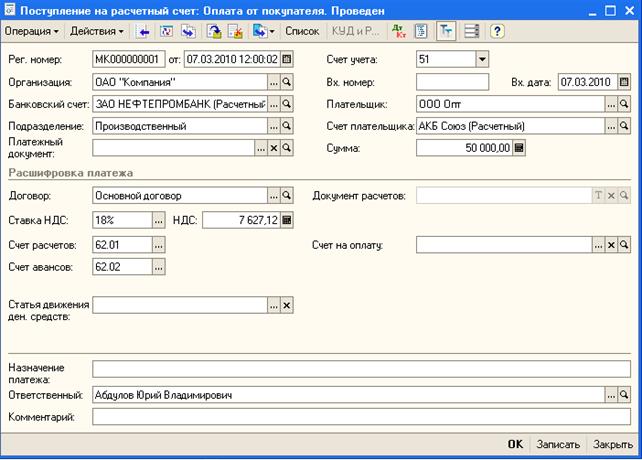Click the Комментарий text field
The image size is (642, 460).
[361, 416]
